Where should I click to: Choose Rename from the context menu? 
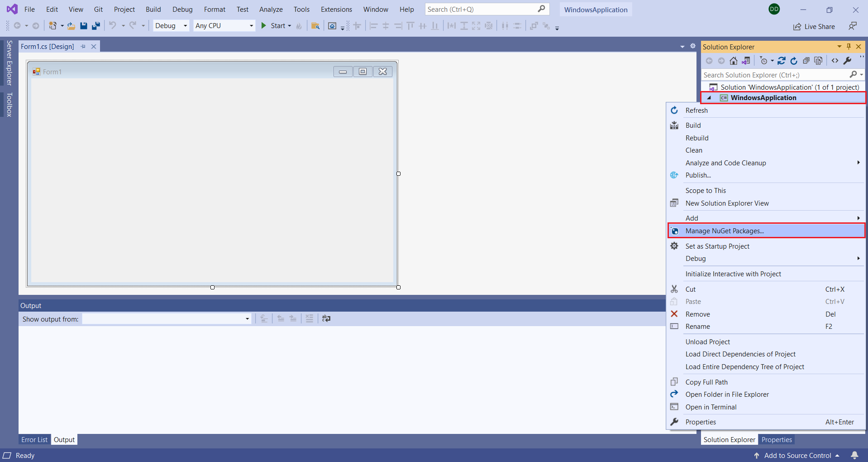coord(766,327)
